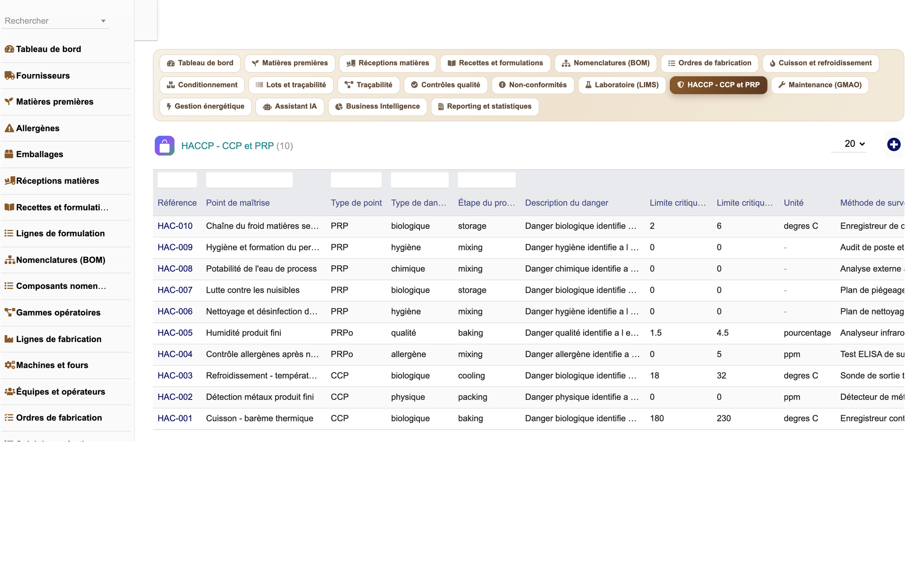The height and width of the screenshot is (572, 924).
Task: Click the Gammes opératoires diagram icon
Action: [x=9, y=313]
